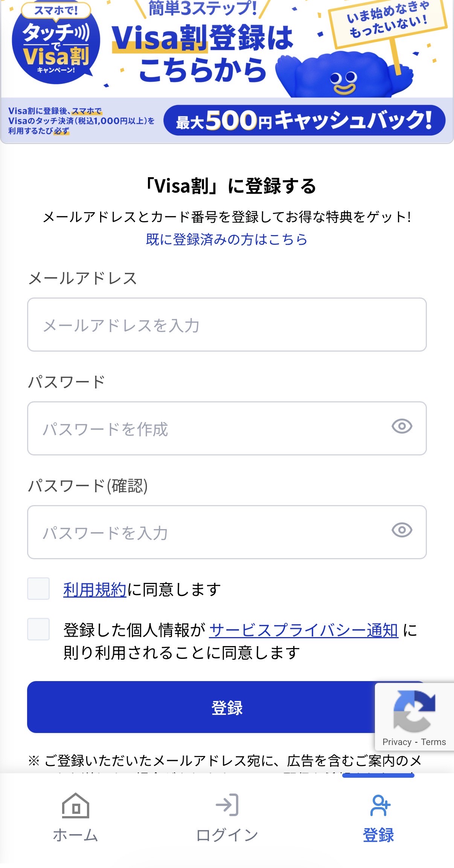Open the ホーム tab label
The image size is (454, 868).
[76, 835]
